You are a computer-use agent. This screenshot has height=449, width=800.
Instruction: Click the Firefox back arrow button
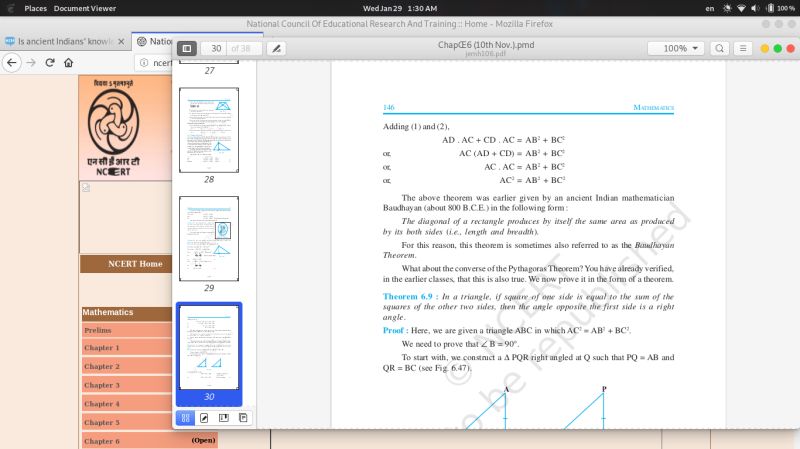tap(12, 62)
